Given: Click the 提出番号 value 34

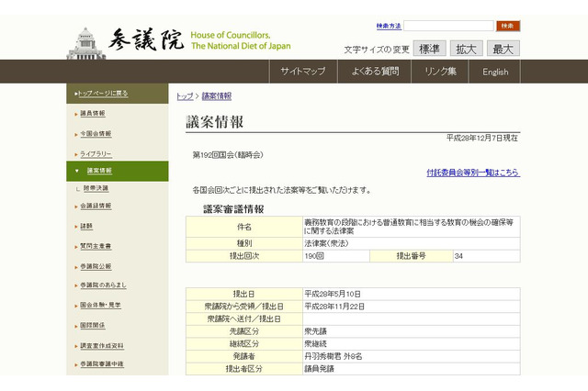Looking at the screenshot, I should (486, 256).
